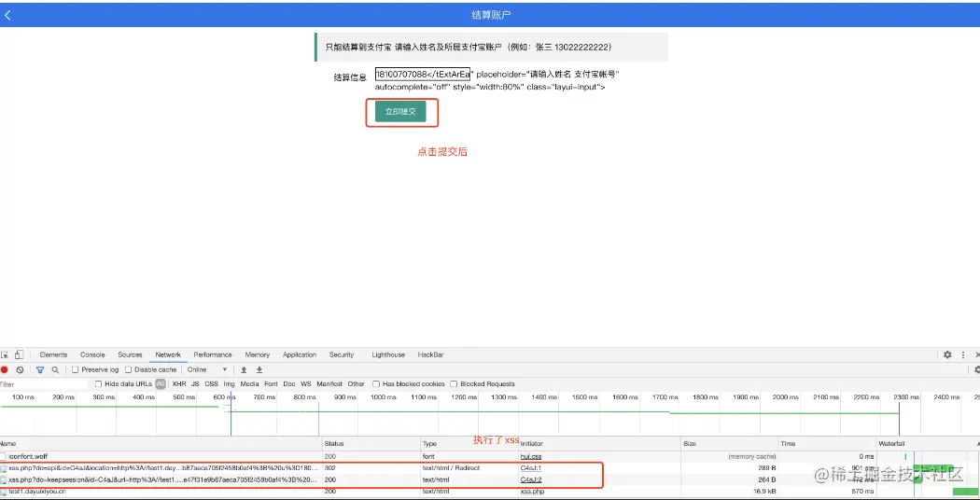The width and height of the screenshot is (980, 500).
Task: Sort by Time column header
Action: tap(828, 443)
